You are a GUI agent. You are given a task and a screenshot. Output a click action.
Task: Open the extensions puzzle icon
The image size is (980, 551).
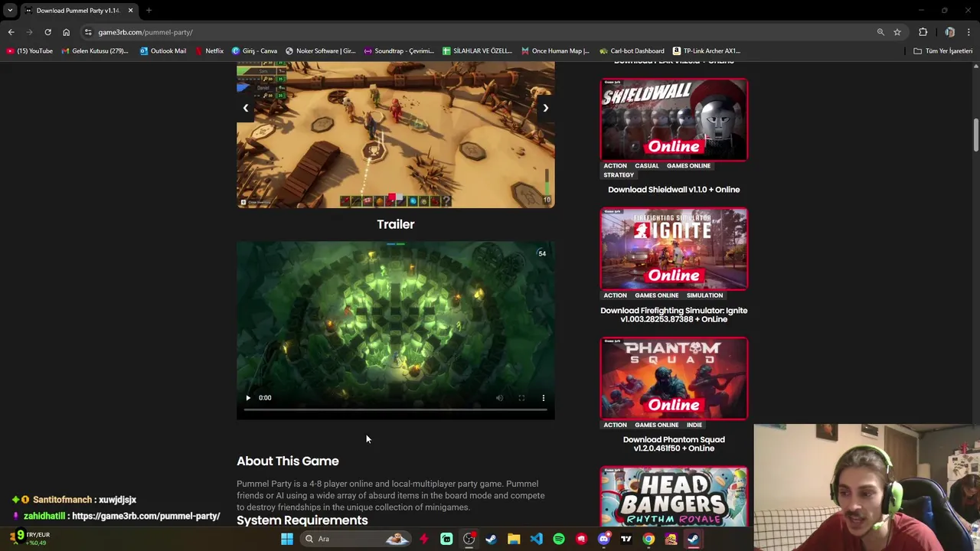(x=923, y=32)
